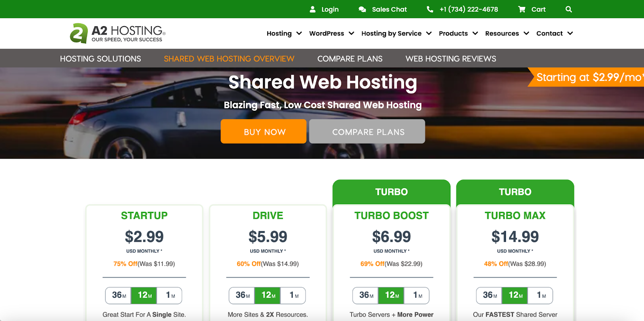This screenshot has height=321, width=644.
Task: Click the 69% Off discount text
Action: pyautogui.click(x=372, y=264)
